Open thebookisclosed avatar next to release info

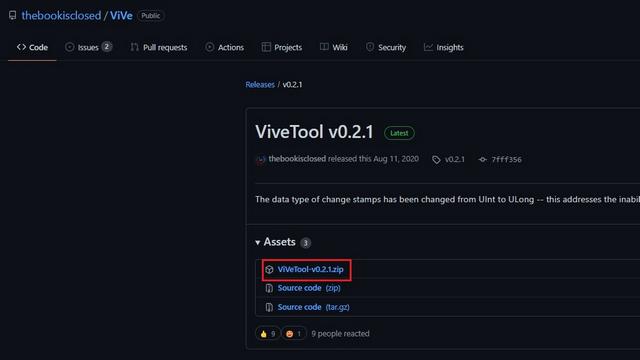click(260, 160)
